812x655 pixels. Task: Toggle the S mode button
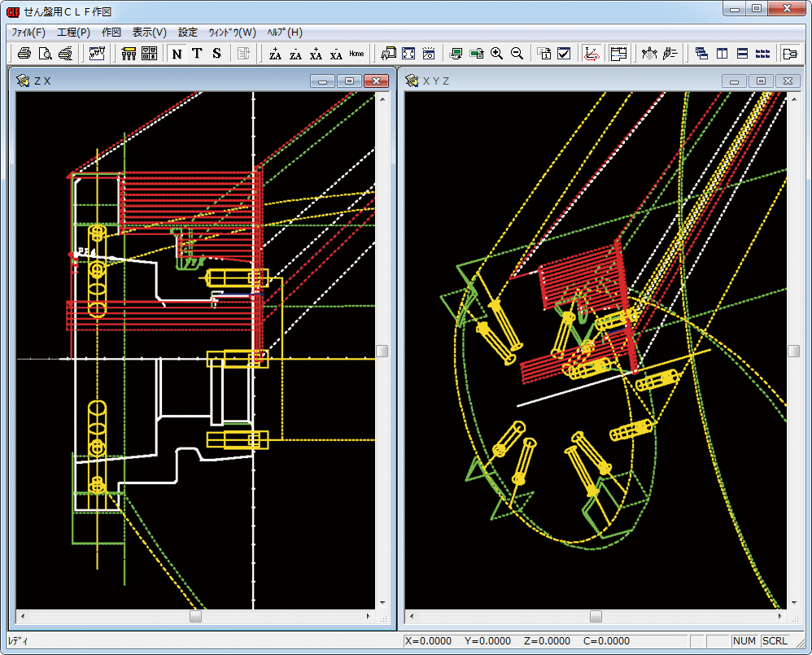[217, 54]
